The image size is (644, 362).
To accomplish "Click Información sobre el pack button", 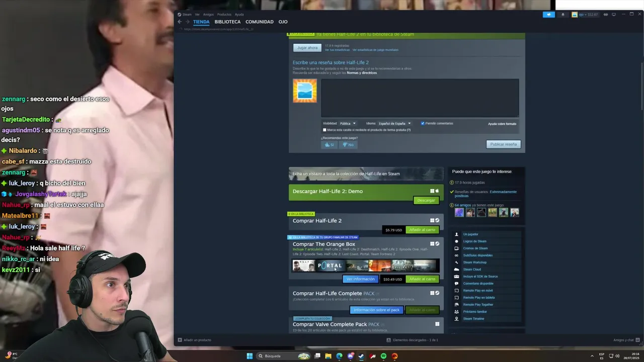I will pyautogui.click(x=377, y=310).
